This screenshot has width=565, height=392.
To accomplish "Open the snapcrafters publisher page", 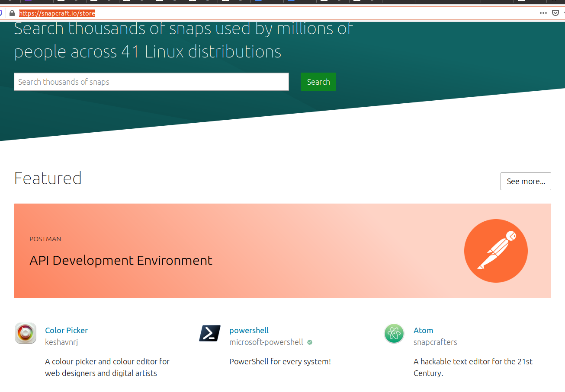I will pyautogui.click(x=435, y=342).
